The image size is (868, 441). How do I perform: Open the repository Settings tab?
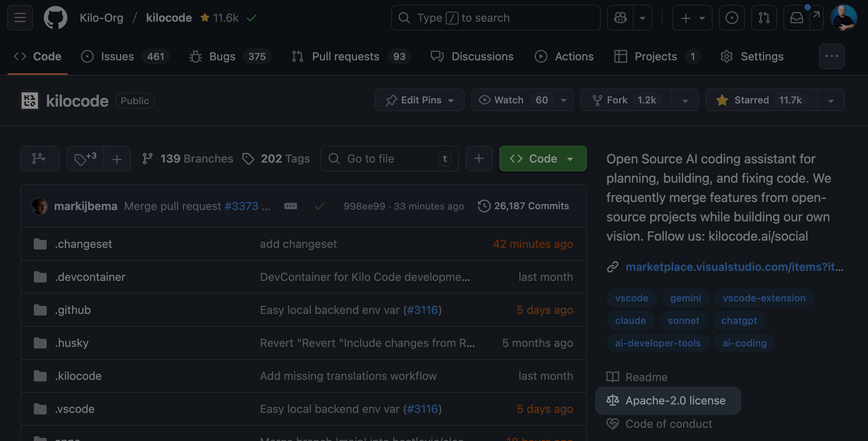(x=752, y=57)
